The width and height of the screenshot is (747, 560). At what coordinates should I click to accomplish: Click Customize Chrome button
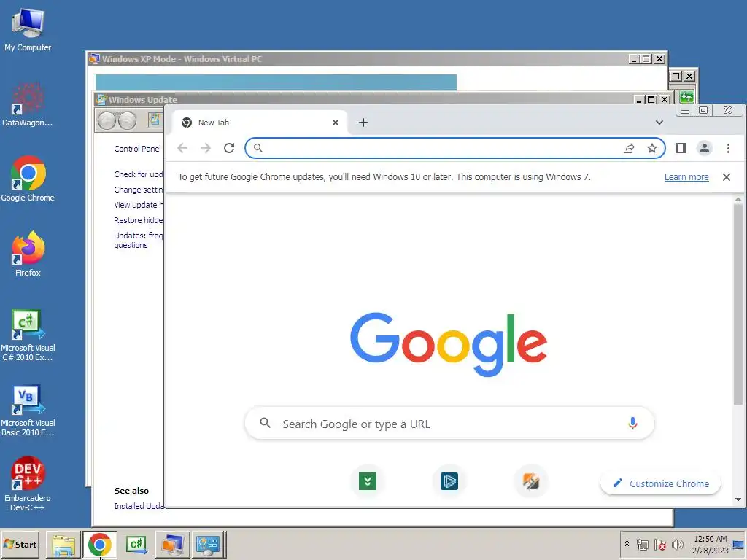[x=660, y=483]
